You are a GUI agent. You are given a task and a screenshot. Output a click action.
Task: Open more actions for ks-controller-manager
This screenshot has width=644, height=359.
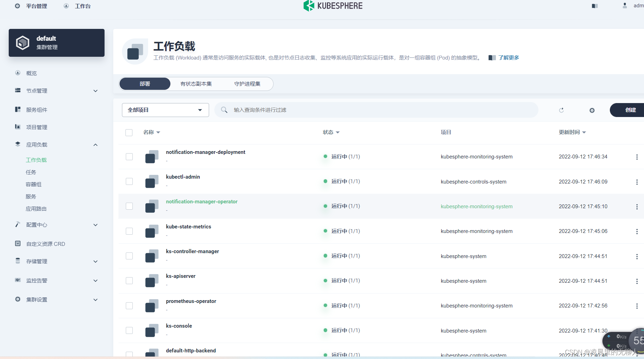pos(637,256)
